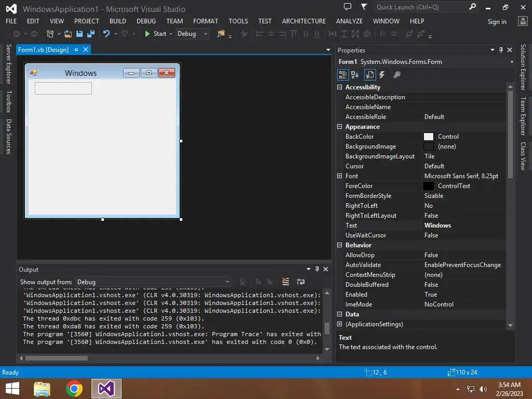This screenshot has width=532, height=399.
Task: Clear All output in Output window
Action: 286,281
